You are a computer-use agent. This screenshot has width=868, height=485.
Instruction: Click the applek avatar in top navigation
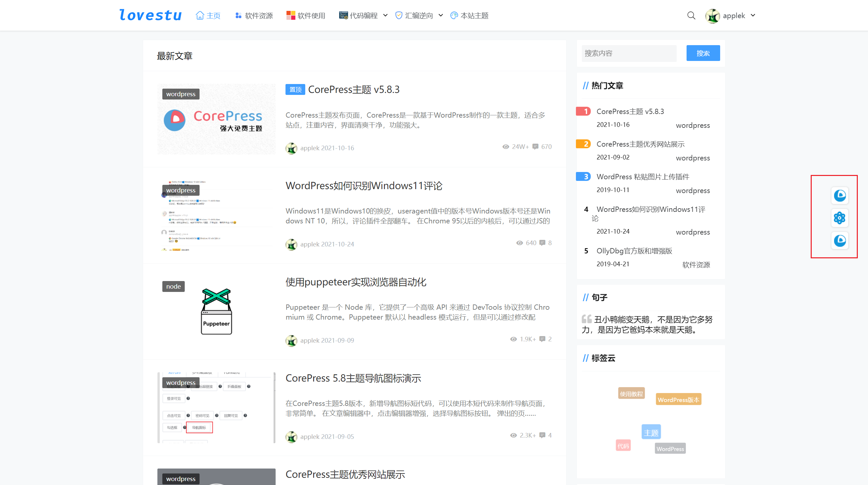pyautogui.click(x=712, y=16)
